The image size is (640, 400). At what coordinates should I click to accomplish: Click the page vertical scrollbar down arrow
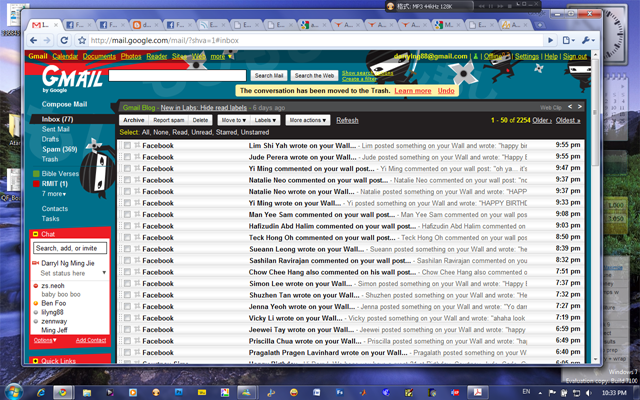pos(596,360)
